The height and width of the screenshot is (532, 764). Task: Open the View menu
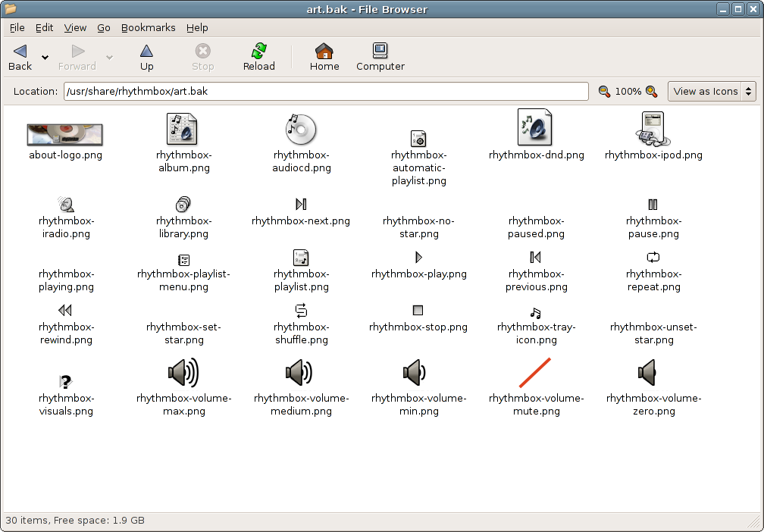[76, 28]
